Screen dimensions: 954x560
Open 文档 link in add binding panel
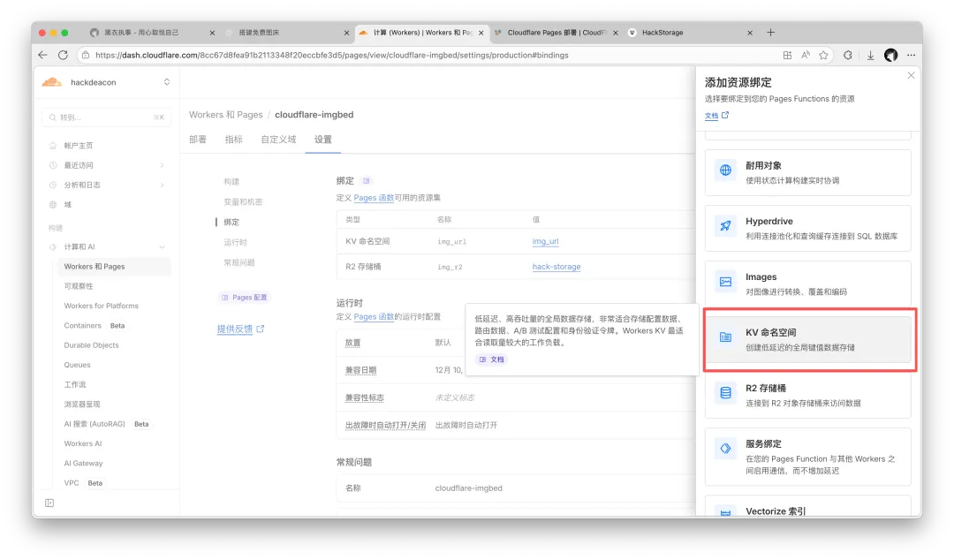[716, 115]
